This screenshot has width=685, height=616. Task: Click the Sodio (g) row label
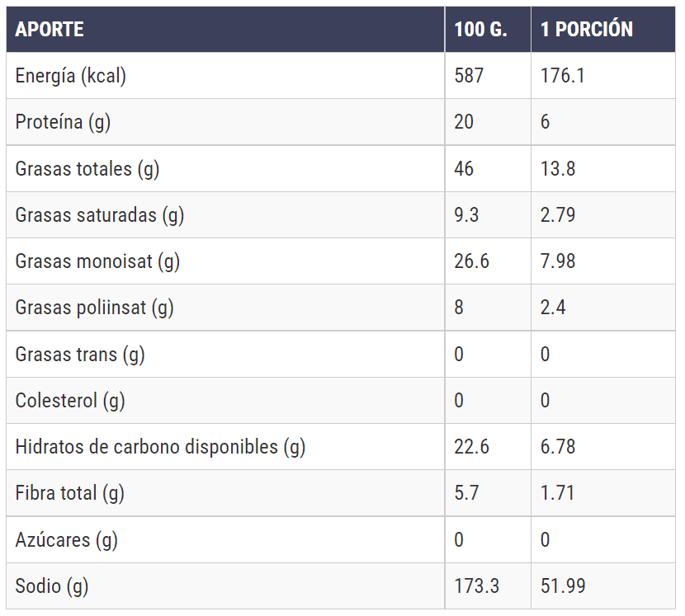51,586
